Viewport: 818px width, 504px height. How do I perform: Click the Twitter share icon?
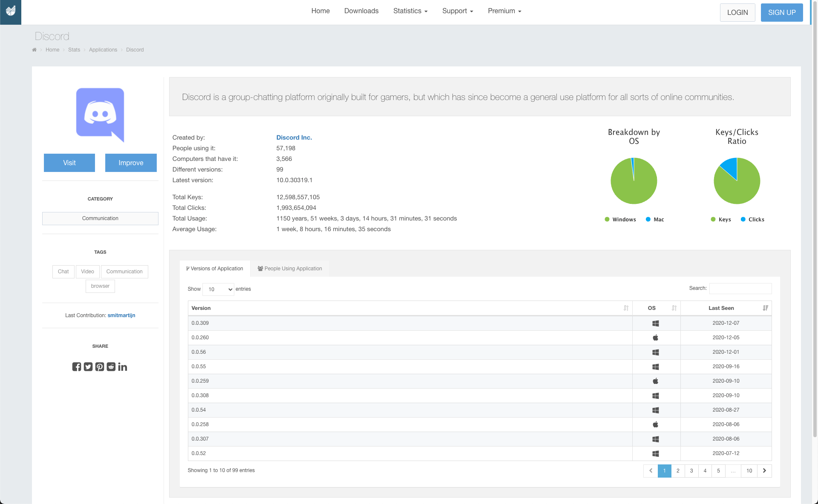pyautogui.click(x=89, y=367)
